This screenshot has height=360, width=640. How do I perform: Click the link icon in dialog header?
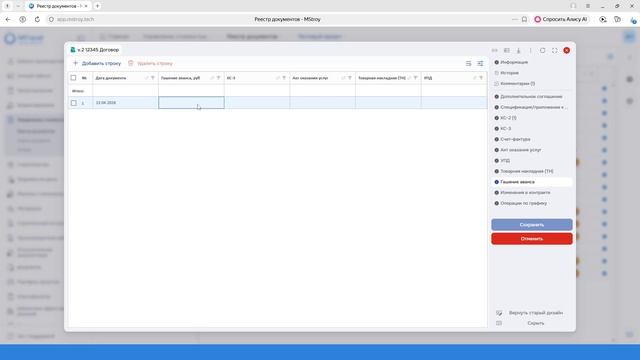495,50
